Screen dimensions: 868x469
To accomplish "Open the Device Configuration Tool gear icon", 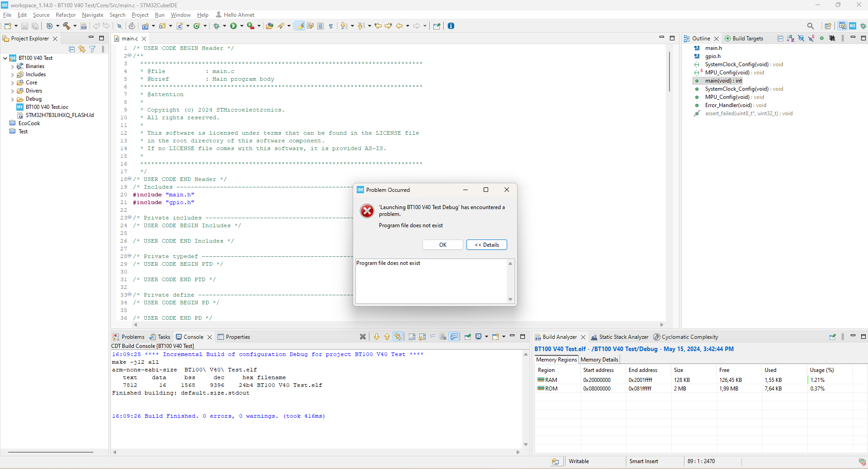I will coord(131,26).
